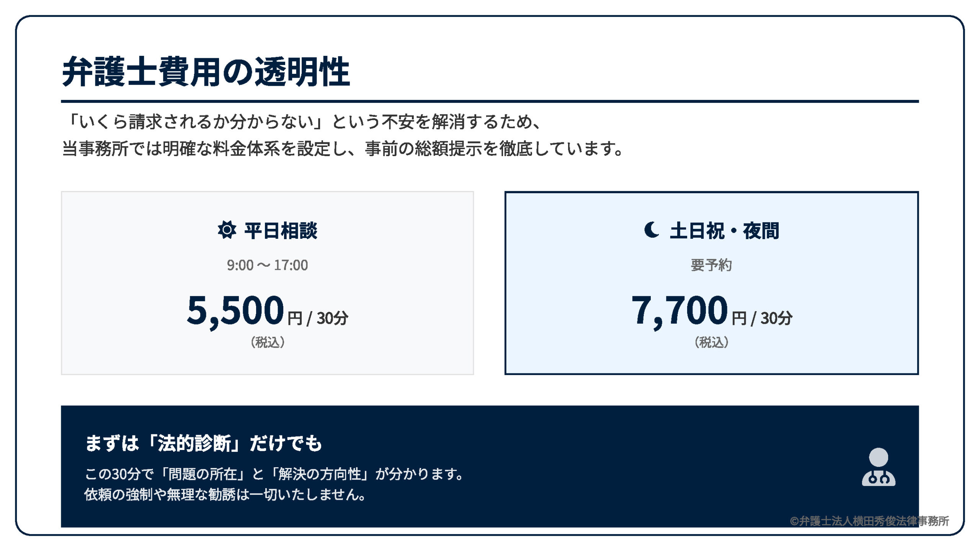Select the 弁護士費用の透明性 slide title
Image resolution: width=980 pixels, height=551 pixels.
[206, 72]
